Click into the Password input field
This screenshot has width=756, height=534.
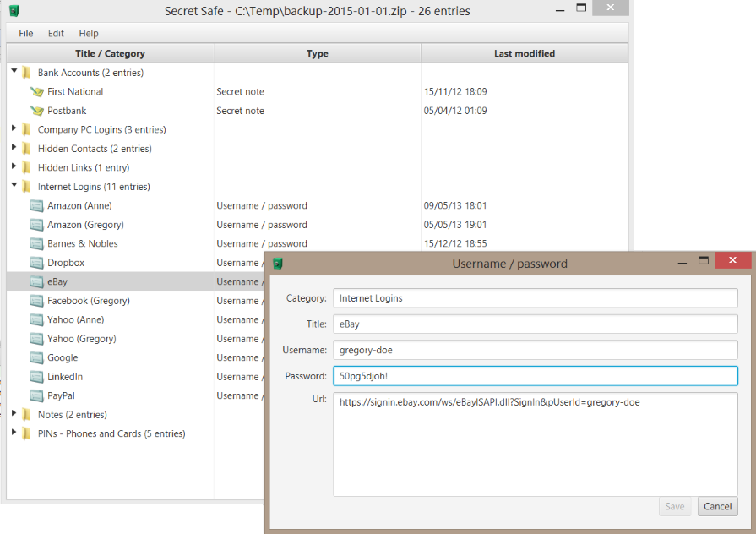pos(535,376)
